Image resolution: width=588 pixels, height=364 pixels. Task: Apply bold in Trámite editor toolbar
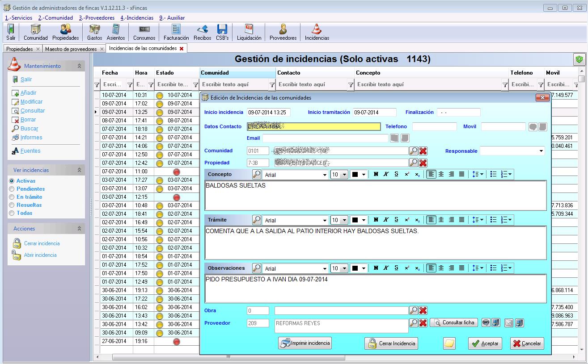[376, 220]
